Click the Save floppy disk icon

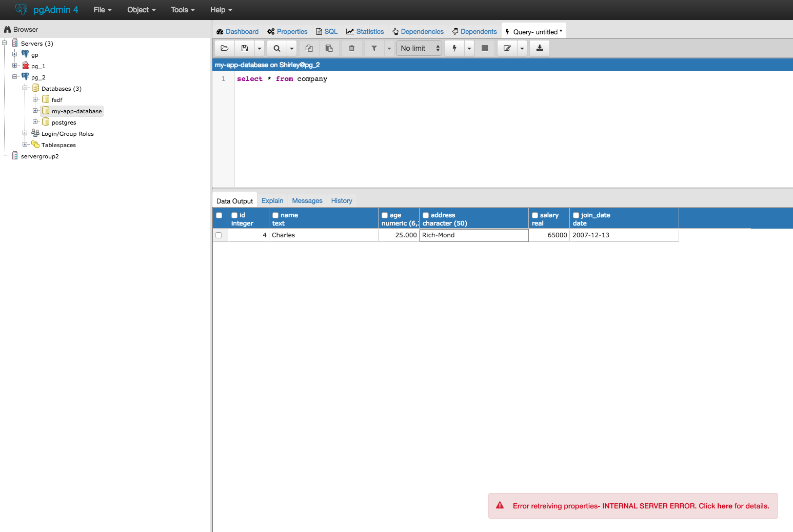click(x=245, y=48)
